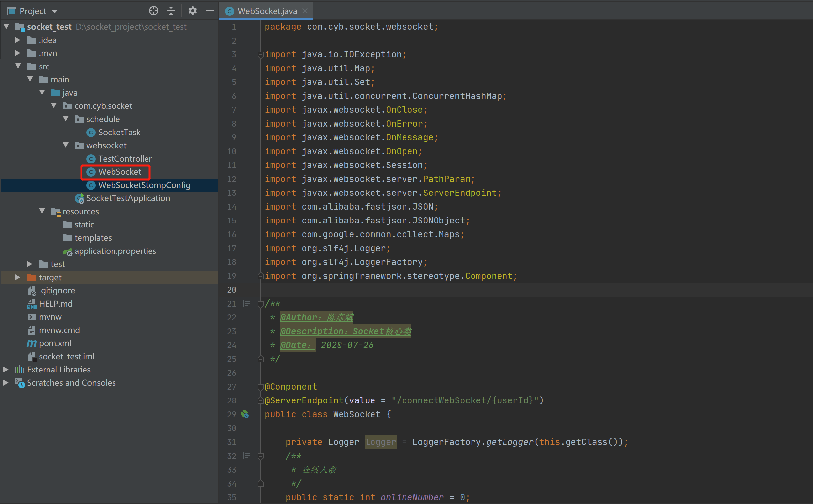Image resolution: width=813 pixels, height=504 pixels.
Task: Open the Project view dropdown
Action: 55,11
